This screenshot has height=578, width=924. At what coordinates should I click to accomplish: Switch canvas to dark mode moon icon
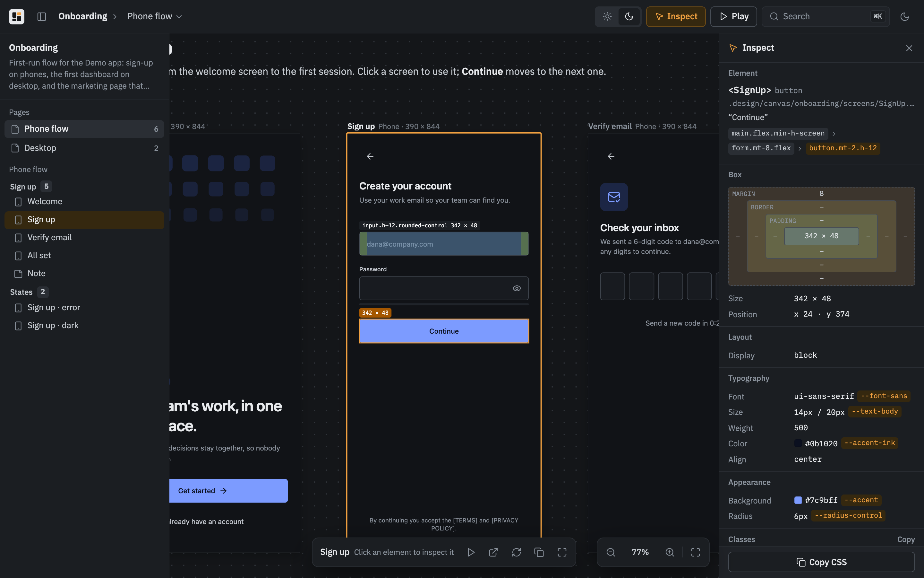(629, 16)
